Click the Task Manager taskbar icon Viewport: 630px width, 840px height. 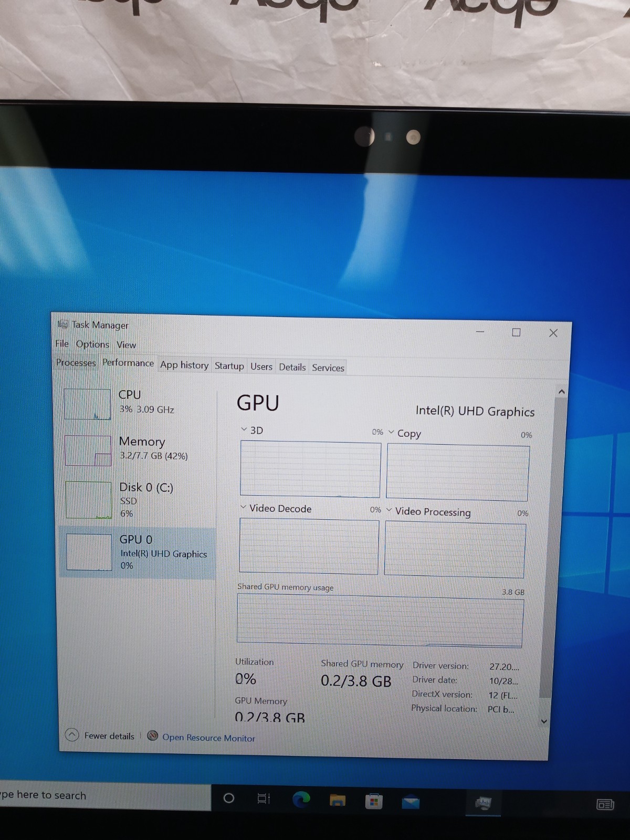pyautogui.click(x=483, y=803)
